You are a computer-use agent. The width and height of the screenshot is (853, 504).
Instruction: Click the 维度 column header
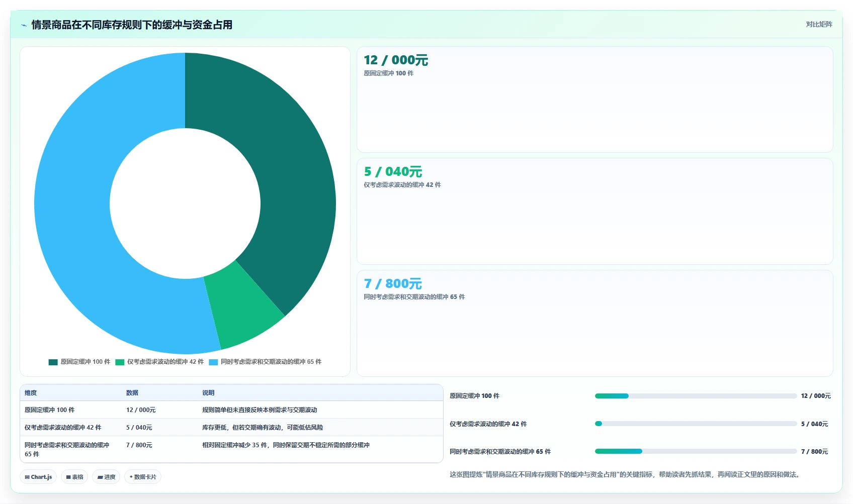[31, 393]
